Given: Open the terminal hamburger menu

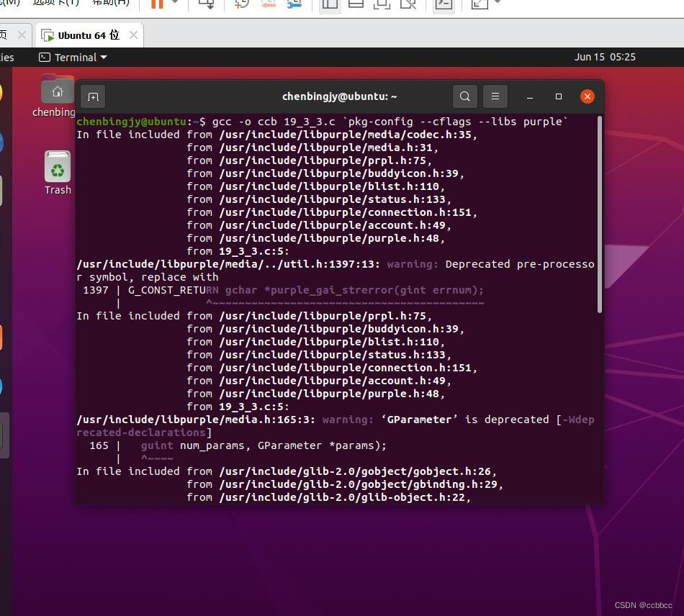Looking at the screenshot, I should (495, 96).
